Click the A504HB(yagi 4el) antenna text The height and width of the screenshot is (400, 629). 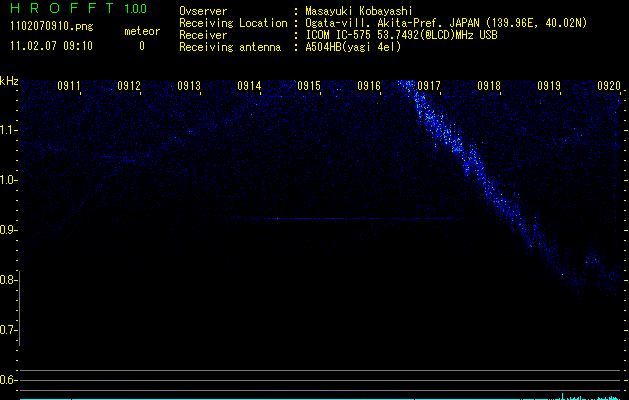tap(353, 47)
